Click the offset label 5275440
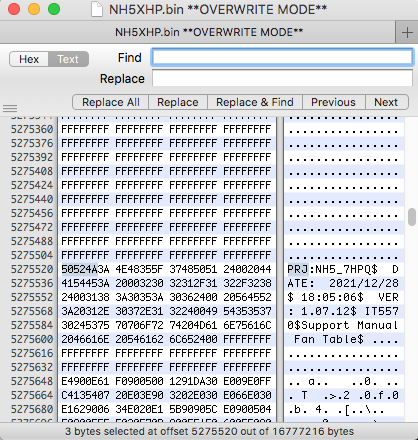Viewport: 418px width, 440px height. (32, 199)
